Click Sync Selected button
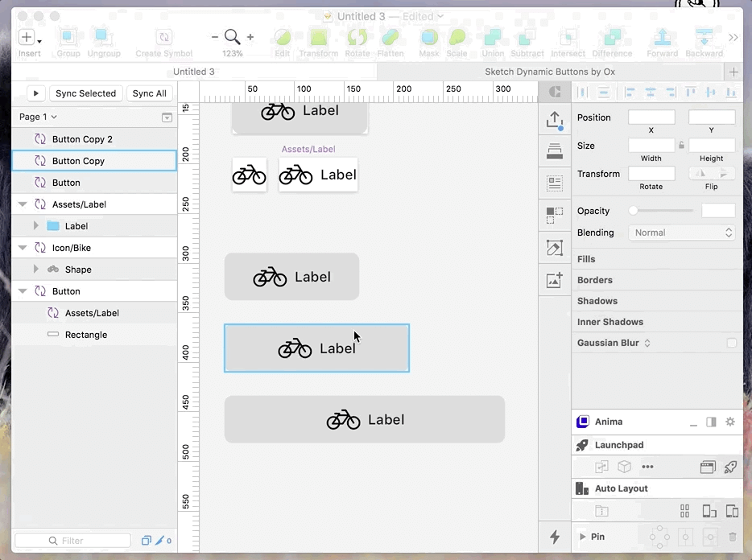The height and width of the screenshot is (560, 752). click(x=86, y=93)
